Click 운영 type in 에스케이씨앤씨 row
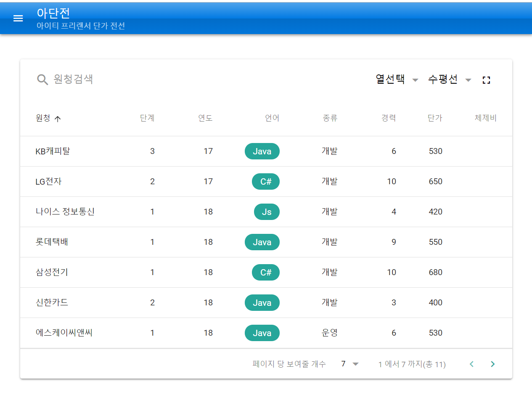This screenshot has height=400, width=532. click(x=330, y=333)
